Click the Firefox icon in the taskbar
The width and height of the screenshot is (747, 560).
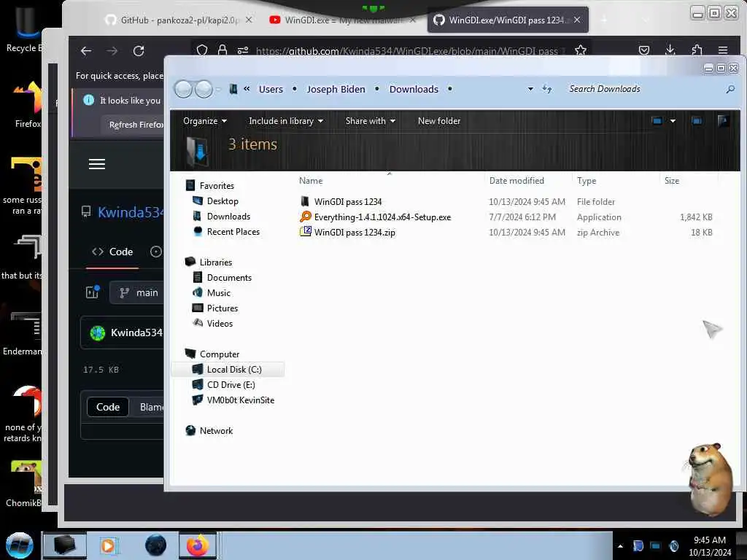(x=198, y=545)
